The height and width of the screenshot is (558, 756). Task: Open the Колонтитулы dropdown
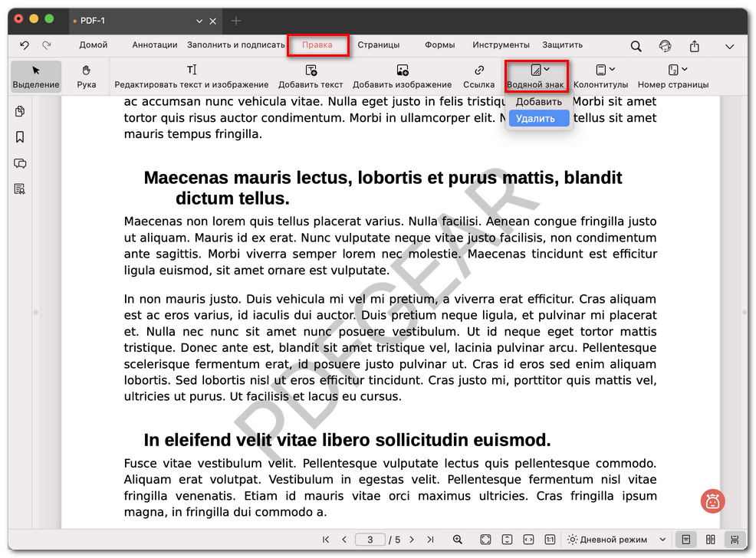click(600, 76)
